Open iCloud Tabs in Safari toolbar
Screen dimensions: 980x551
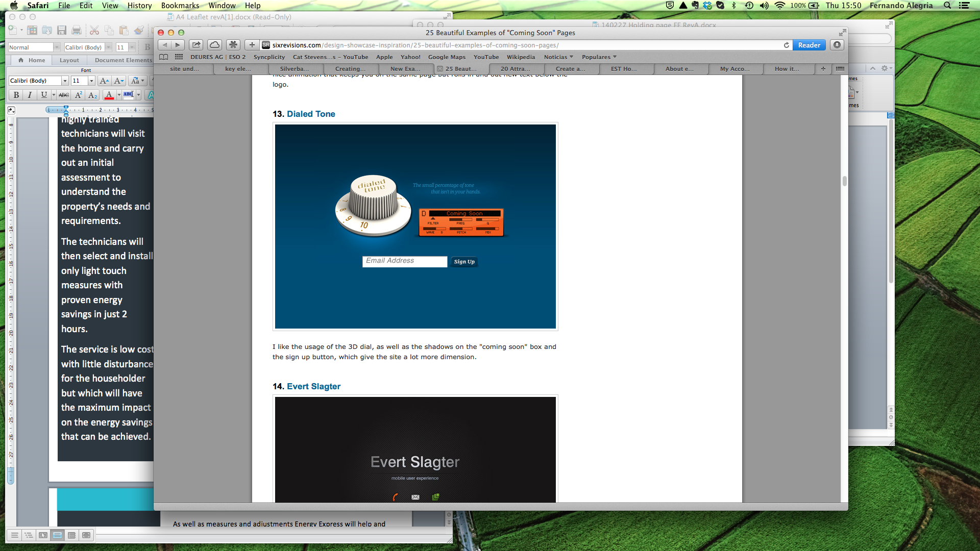pos(215,45)
